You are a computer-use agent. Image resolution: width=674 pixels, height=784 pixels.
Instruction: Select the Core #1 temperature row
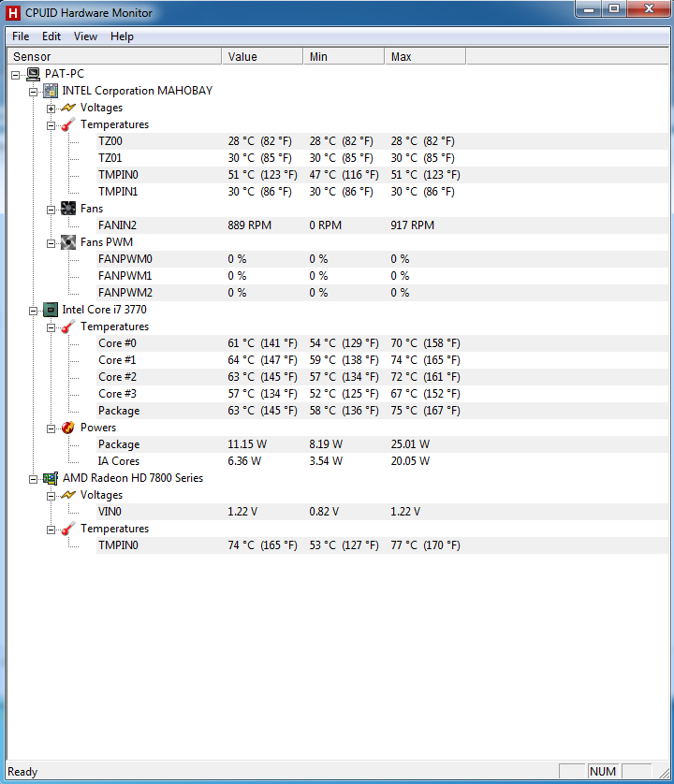382,360
